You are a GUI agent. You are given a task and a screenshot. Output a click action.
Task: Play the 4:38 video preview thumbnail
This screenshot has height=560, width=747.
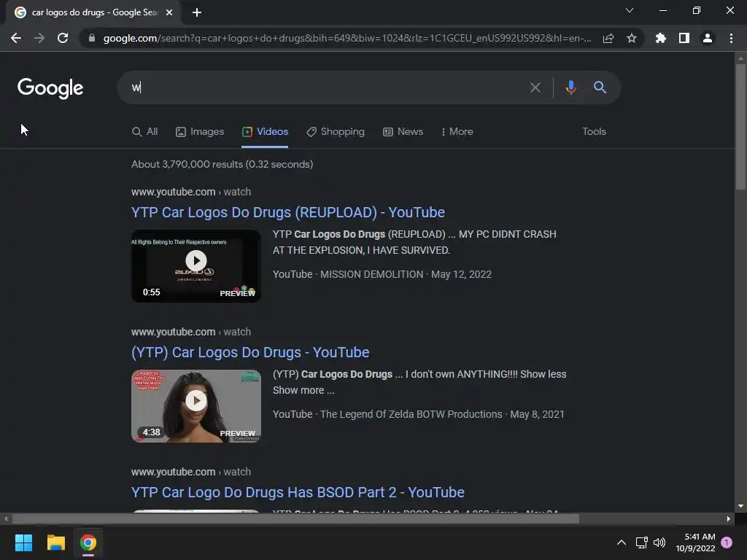(x=196, y=405)
